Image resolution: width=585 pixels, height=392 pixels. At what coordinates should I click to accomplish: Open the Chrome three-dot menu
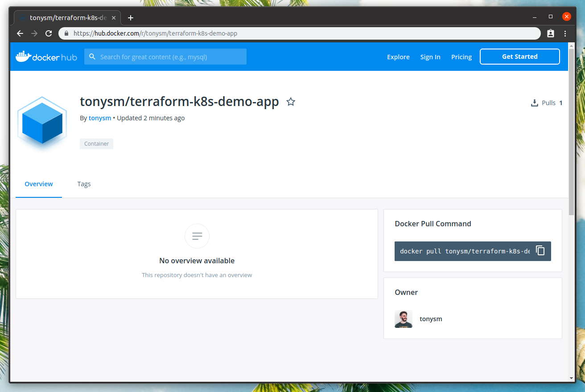[x=565, y=33]
